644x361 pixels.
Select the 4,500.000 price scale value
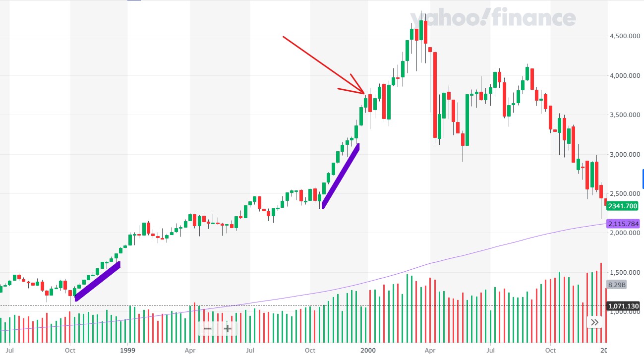tap(624, 36)
